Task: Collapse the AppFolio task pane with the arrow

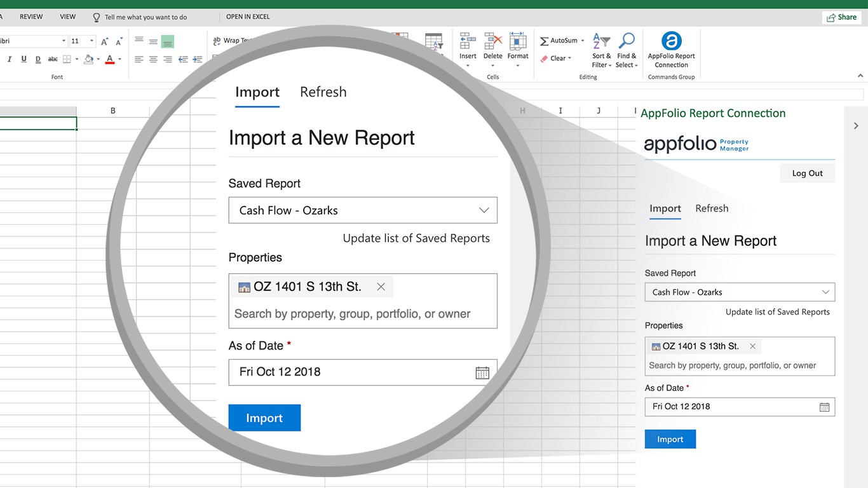Action: point(856,126)
